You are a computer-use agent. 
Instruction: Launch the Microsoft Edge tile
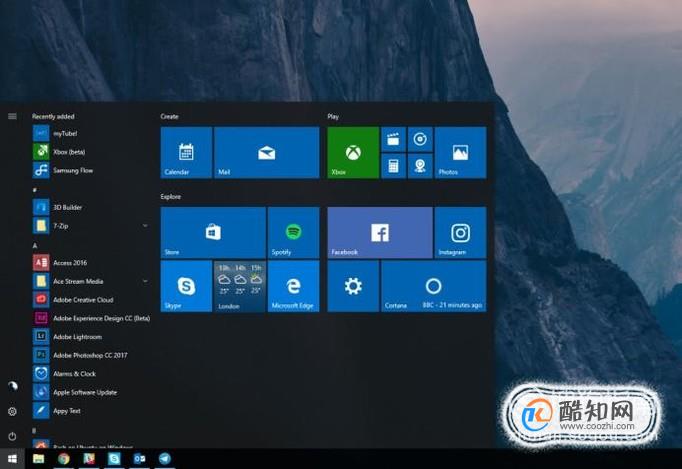294,286
